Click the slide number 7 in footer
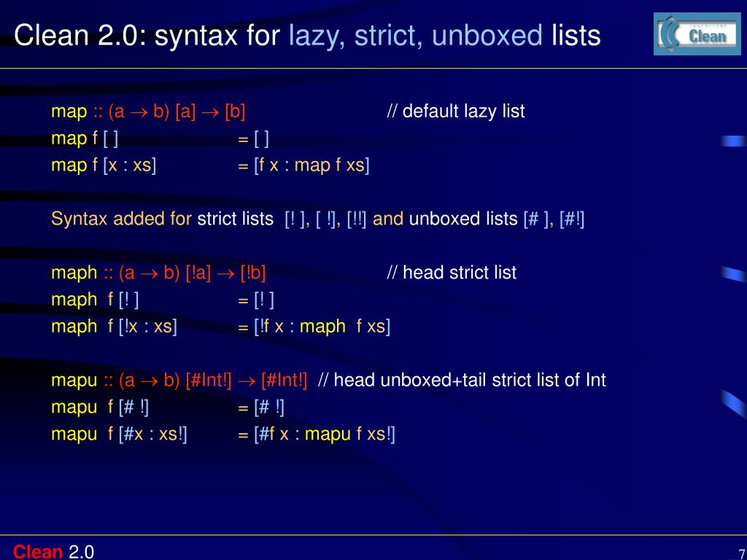The height and width of the screenshot is (560, 747). [x=741, y=553]
